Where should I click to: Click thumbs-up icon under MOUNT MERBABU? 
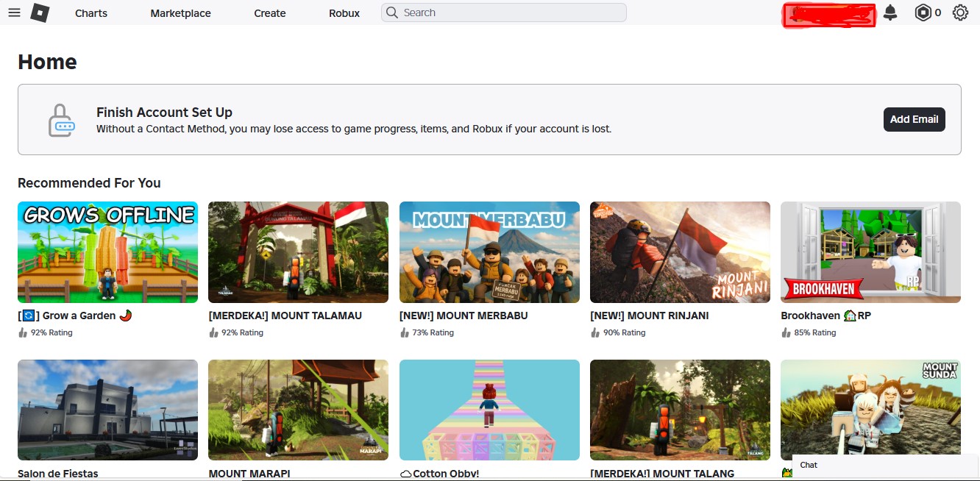click(x=404, y=332)
